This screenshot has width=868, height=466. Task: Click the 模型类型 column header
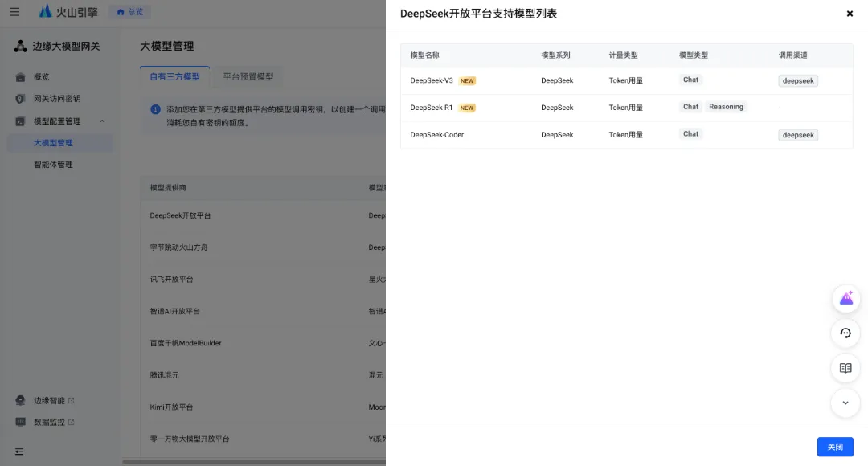[x=694, y=55]
